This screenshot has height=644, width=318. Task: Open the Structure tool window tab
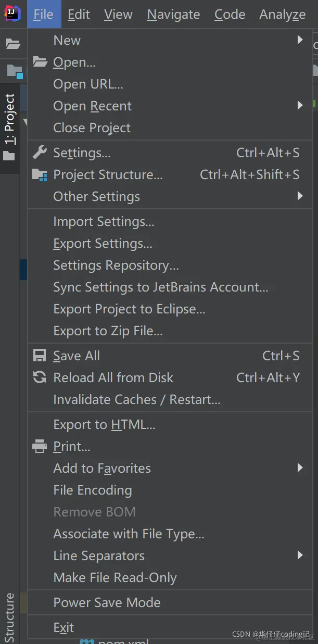tap(9, 617)
